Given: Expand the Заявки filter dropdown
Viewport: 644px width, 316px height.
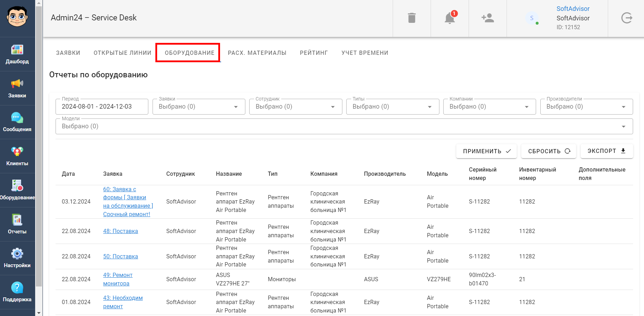Looking at the screenshot, I should tap(199, 107).
